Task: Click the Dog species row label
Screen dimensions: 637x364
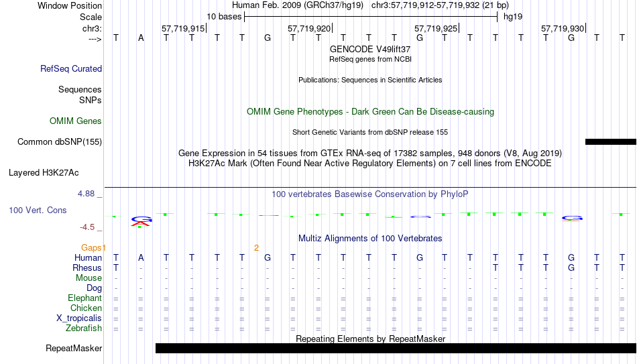Action: click(x=95, y=288)
